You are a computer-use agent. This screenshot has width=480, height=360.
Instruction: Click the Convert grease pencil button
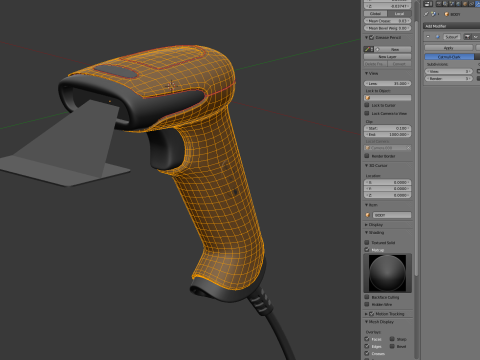tap(399, 64)
